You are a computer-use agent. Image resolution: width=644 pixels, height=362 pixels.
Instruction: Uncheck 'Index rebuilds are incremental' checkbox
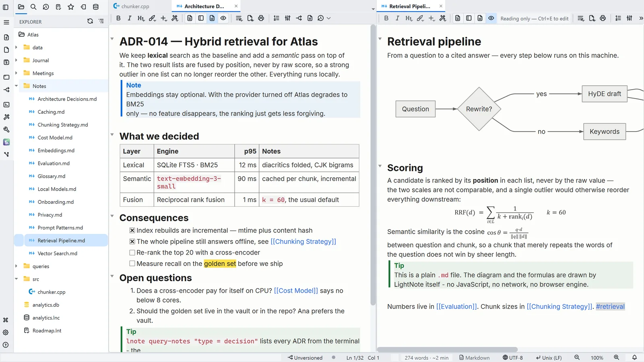pyautogui.click(x=132, y=230)
